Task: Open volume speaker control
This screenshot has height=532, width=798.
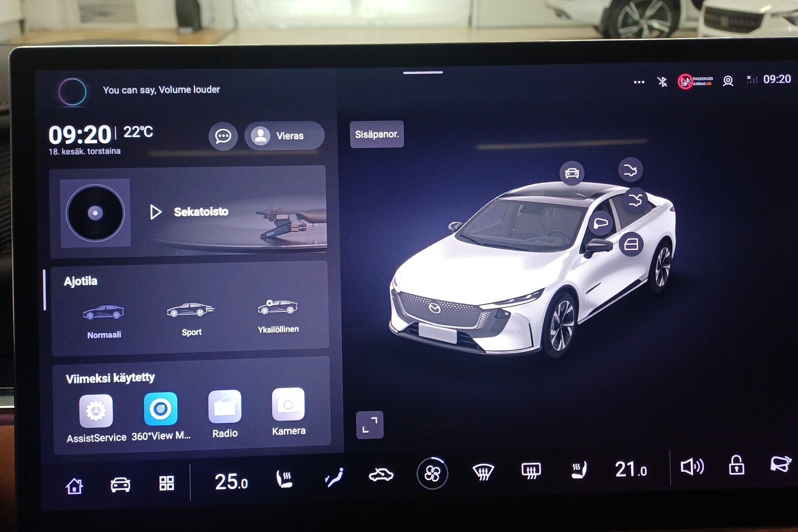Action: point(692,466)
